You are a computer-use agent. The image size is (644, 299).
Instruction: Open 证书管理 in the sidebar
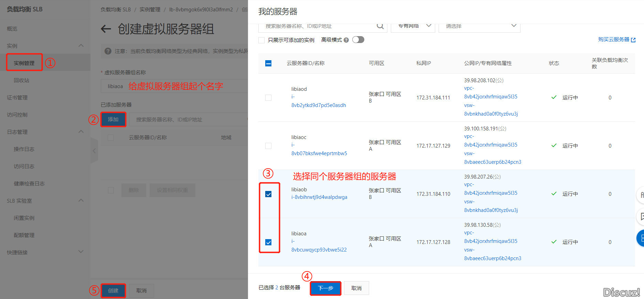[17, 97]
